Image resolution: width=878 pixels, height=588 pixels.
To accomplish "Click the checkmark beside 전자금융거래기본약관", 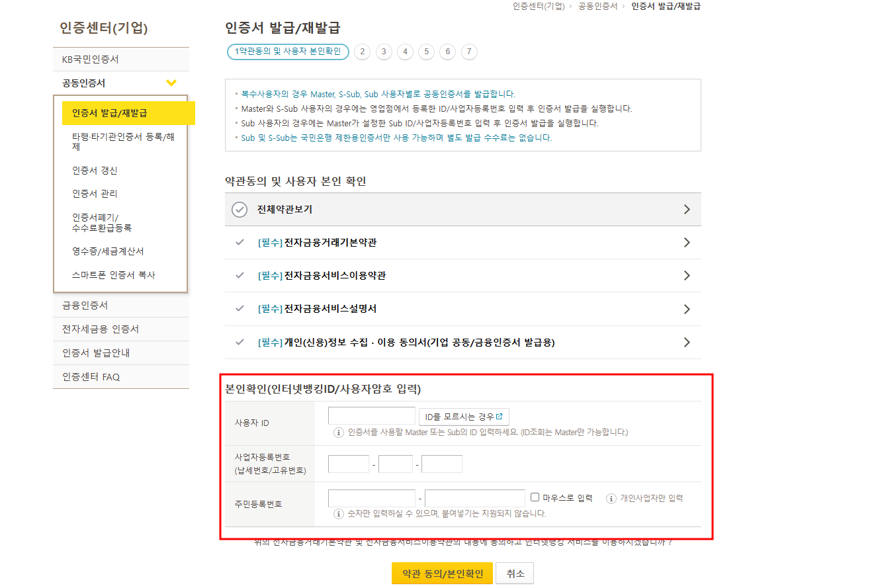I will (240, 243).
